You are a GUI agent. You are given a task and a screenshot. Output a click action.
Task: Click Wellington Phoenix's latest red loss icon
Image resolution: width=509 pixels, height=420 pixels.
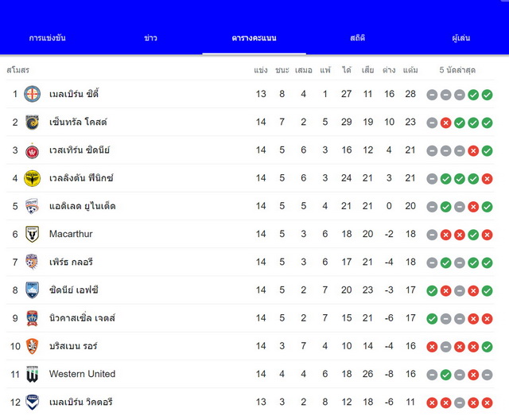point(487,179)
